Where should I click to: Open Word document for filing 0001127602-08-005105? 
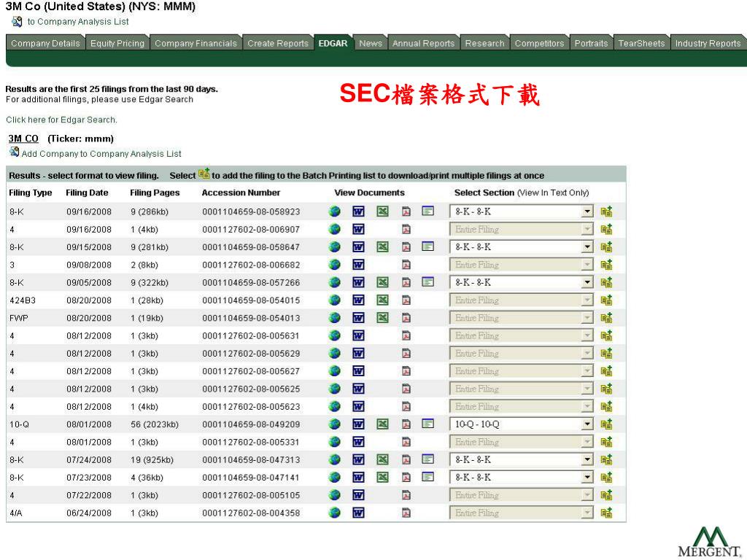[358, 495]
